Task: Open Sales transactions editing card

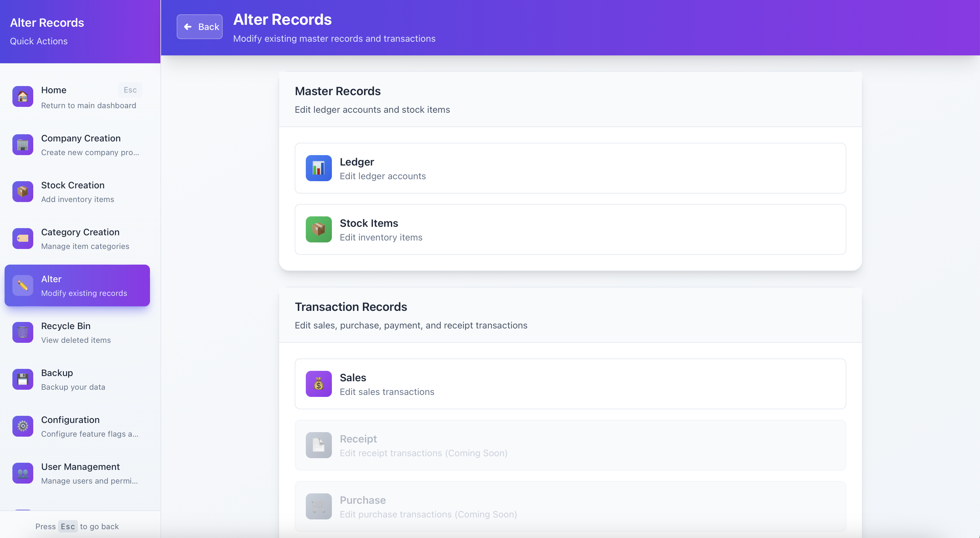Action: pos(570,384)
